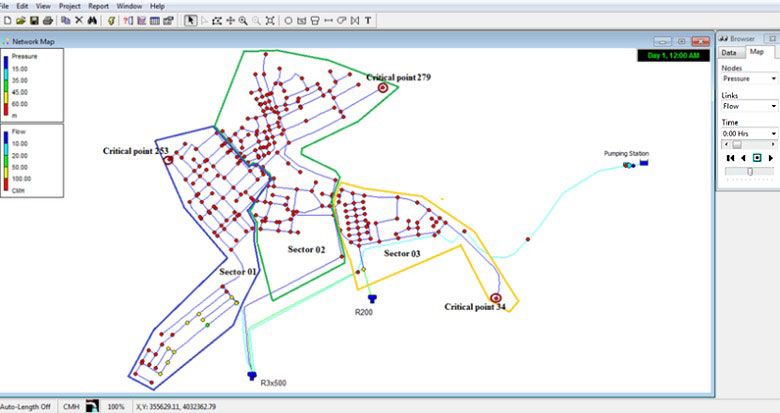The image size is (780, 413).
Task: Activate the Select Vertex tool
Action: [x=204, y=20]
